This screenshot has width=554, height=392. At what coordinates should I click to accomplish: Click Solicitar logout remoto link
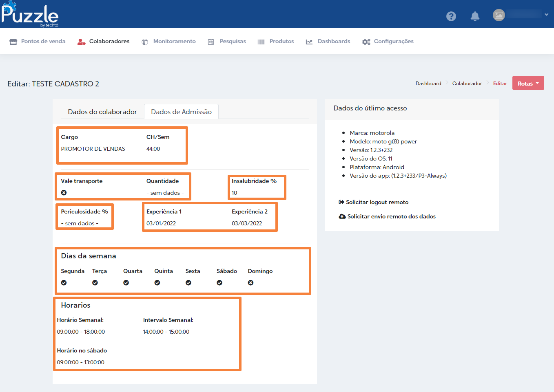pyautogui.click(x=377, y=202)
